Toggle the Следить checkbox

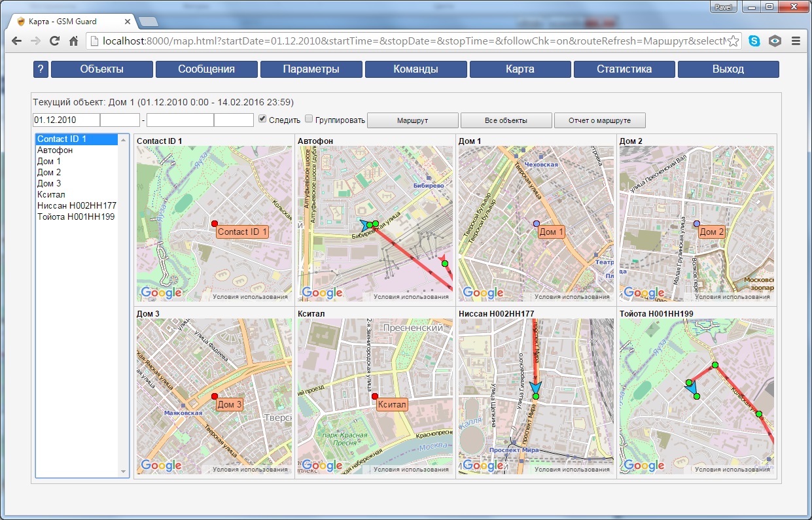263,119
